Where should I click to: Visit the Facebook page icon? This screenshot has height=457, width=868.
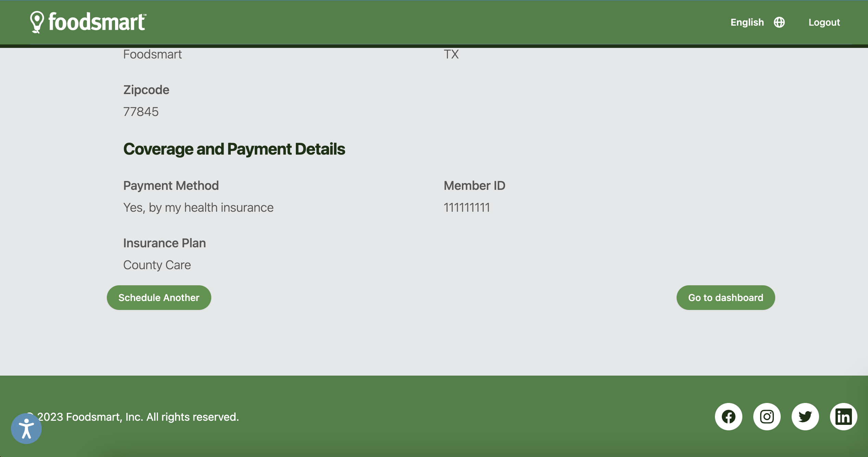click(729, 417)
